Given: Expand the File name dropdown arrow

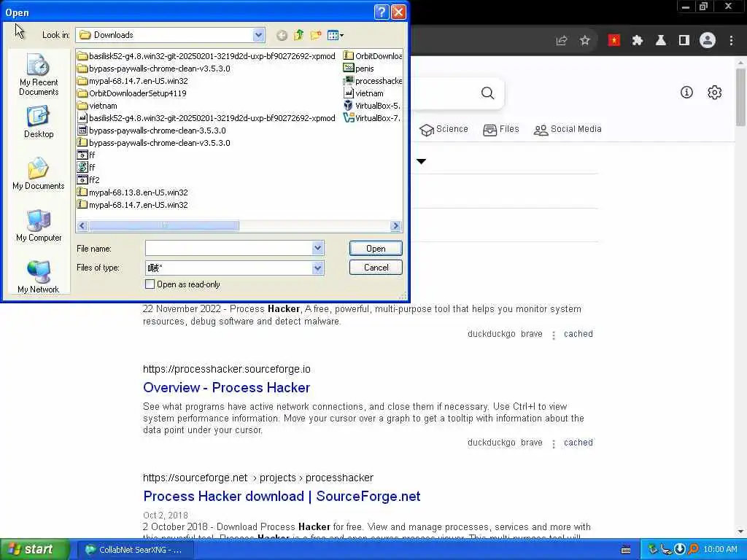Looking at the screenshot, I should click(318, 248).
